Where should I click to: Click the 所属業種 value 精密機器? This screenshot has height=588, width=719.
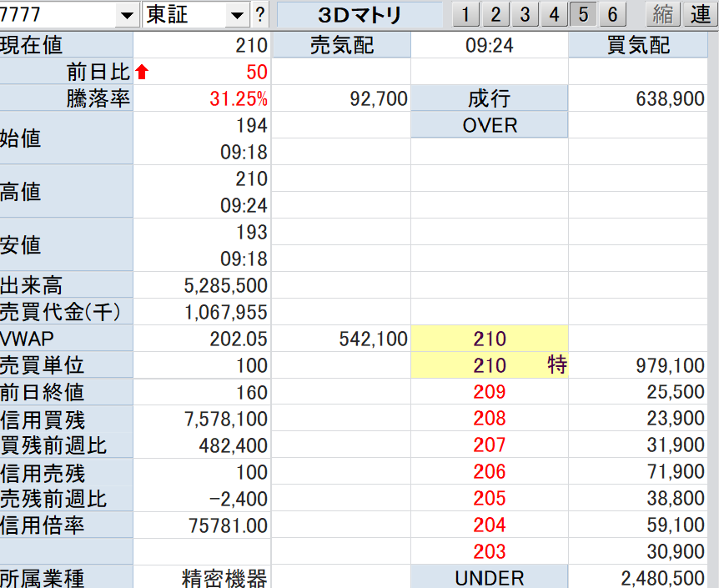[224, 578]
